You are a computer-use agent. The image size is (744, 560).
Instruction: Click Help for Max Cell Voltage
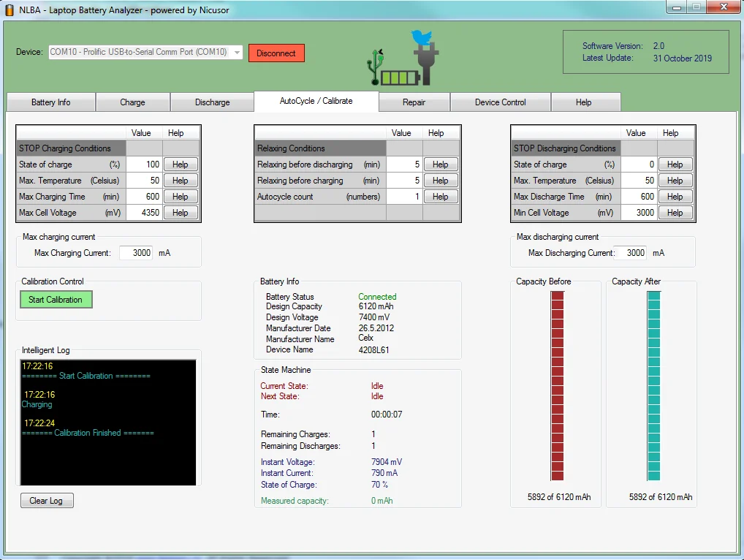click(x=181, y=213)
